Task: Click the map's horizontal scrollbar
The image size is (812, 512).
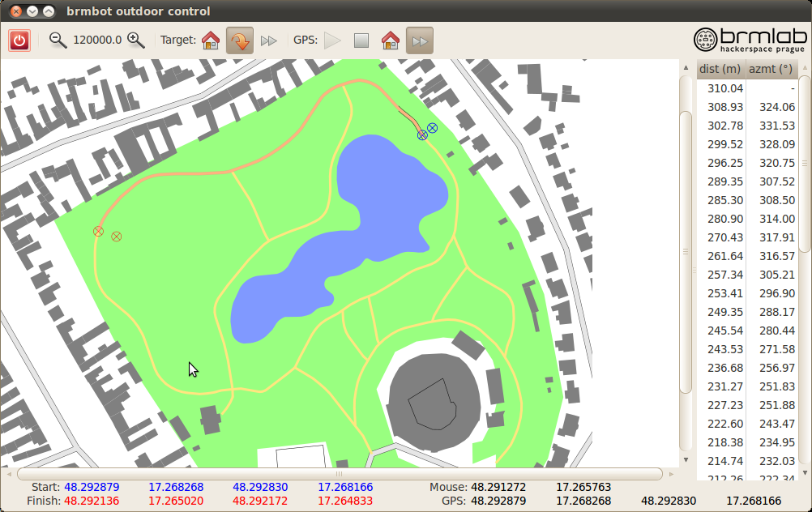Action: pyautogui.click(x=340, y=474)
